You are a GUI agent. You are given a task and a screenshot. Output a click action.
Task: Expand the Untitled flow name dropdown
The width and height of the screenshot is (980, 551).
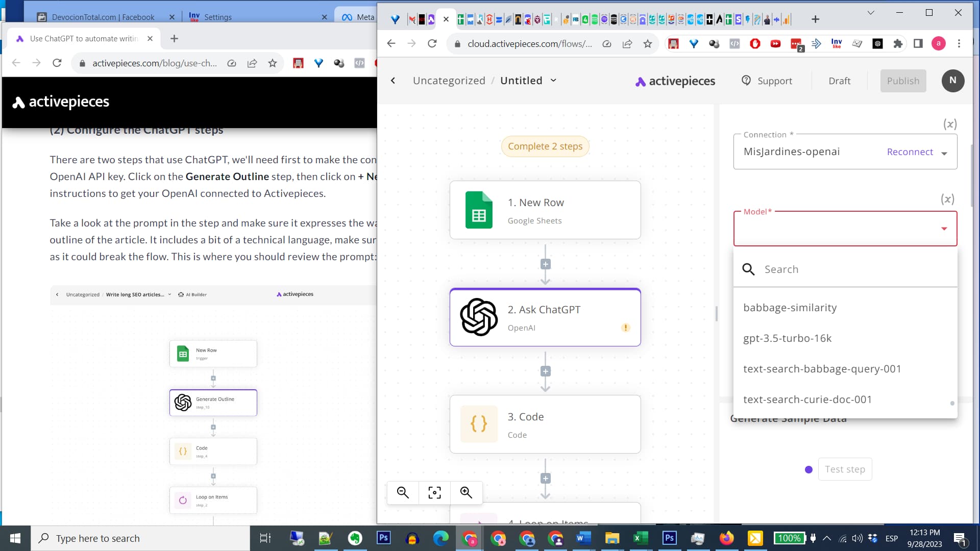[554, 81]
